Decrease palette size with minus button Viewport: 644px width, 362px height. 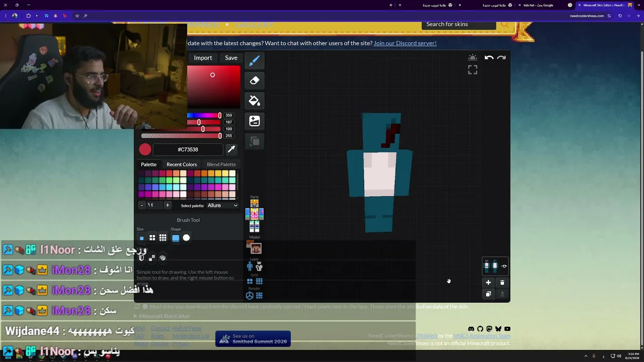click(142, 205)
